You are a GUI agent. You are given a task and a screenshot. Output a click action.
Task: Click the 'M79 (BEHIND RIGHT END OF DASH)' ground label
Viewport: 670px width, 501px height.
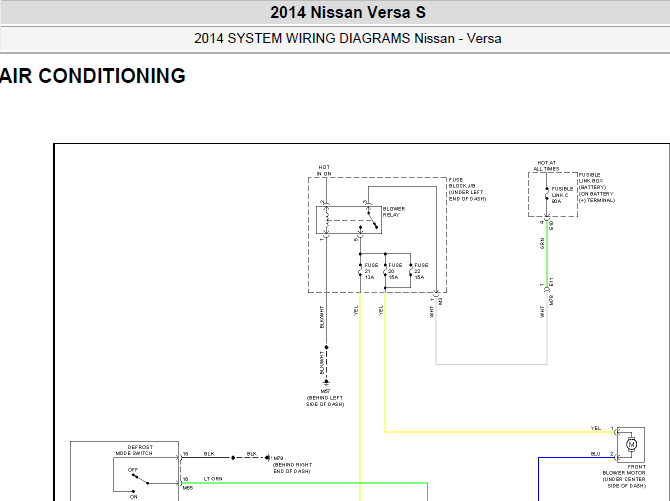[x=293, y=465]
